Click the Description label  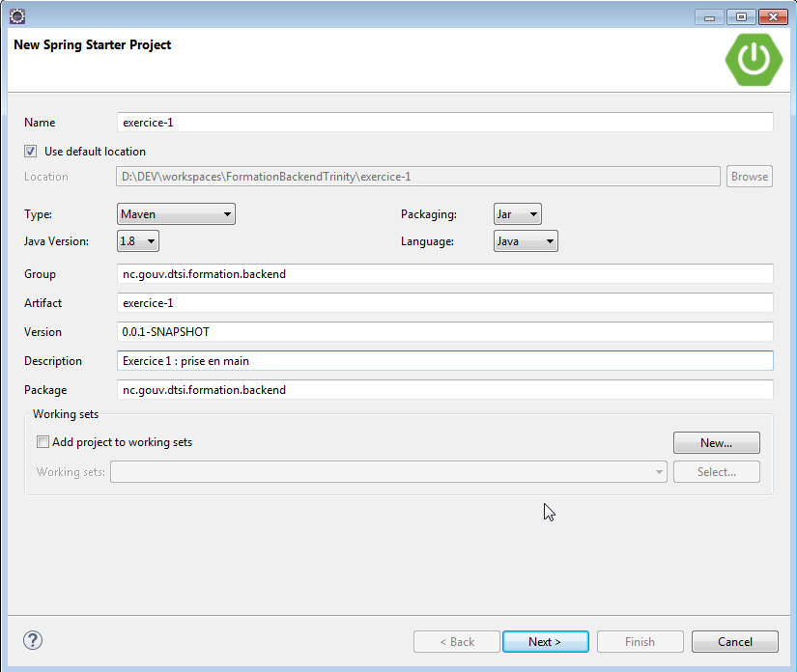(53, 361)
